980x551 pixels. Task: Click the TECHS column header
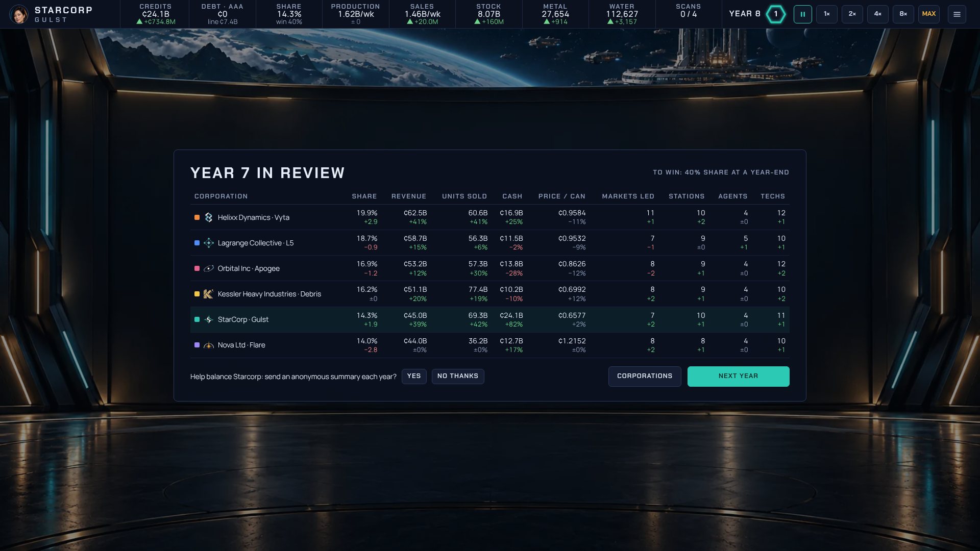(x=773, y=196)
